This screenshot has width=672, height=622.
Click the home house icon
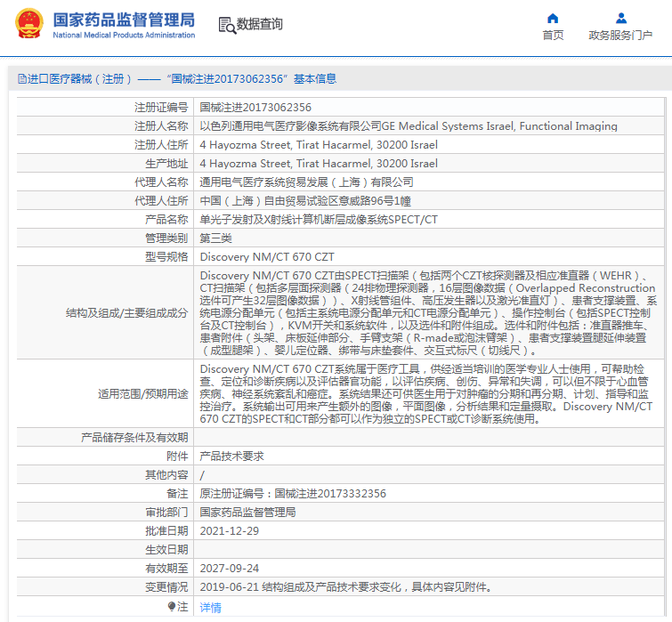tap(553, 19)
